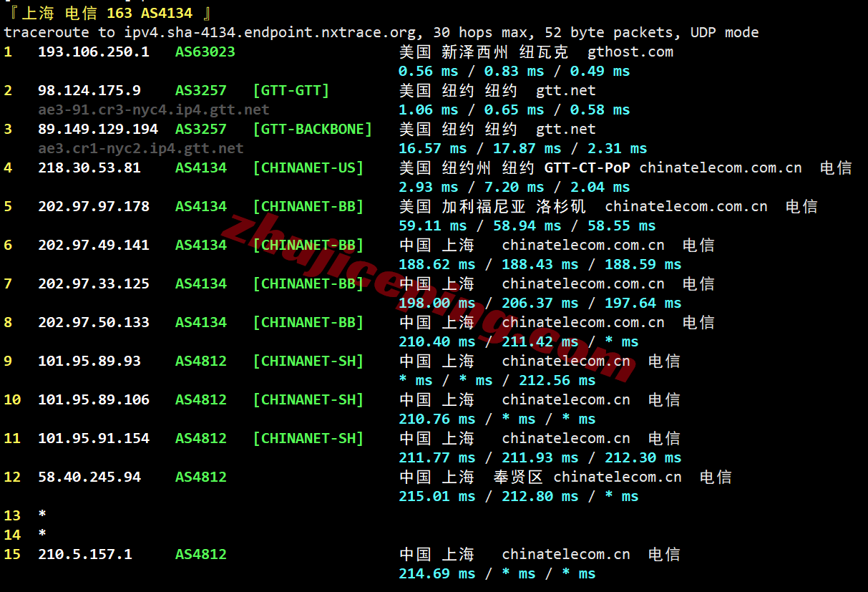Click latency 212.56 ms on hop 9

pos(557,380)
